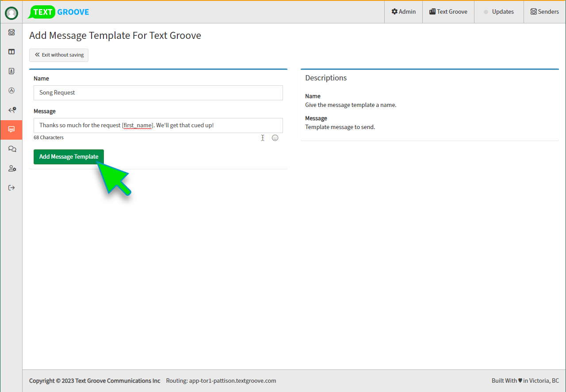Open the user avatar in the top-left corner
566x392 pixels.
coord(11,13)
